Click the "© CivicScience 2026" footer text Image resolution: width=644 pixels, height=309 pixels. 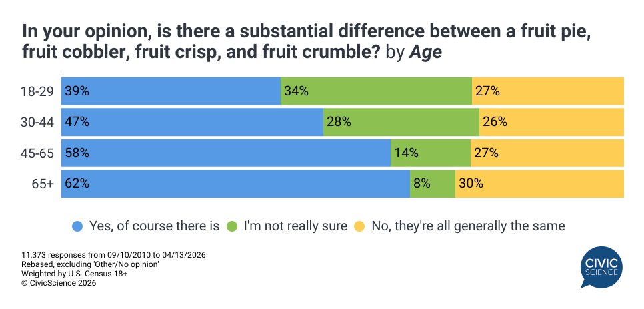pyautogui.click(x=59, y=283)
